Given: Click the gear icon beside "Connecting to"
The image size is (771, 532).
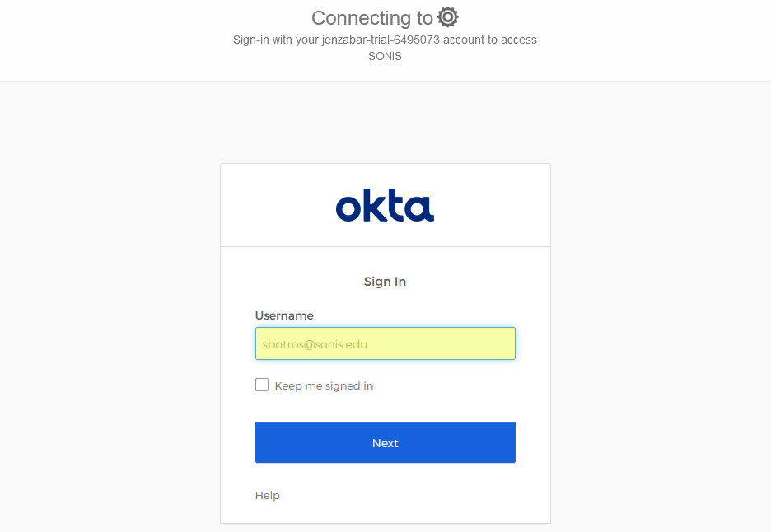Looking at the screenshot, I should click(448, 16).
